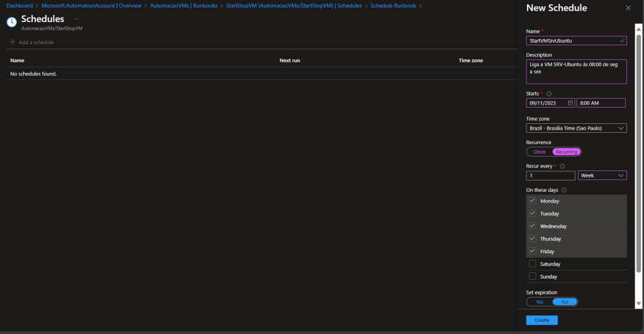Switch recurrence to Once

[x=540, y=152]
